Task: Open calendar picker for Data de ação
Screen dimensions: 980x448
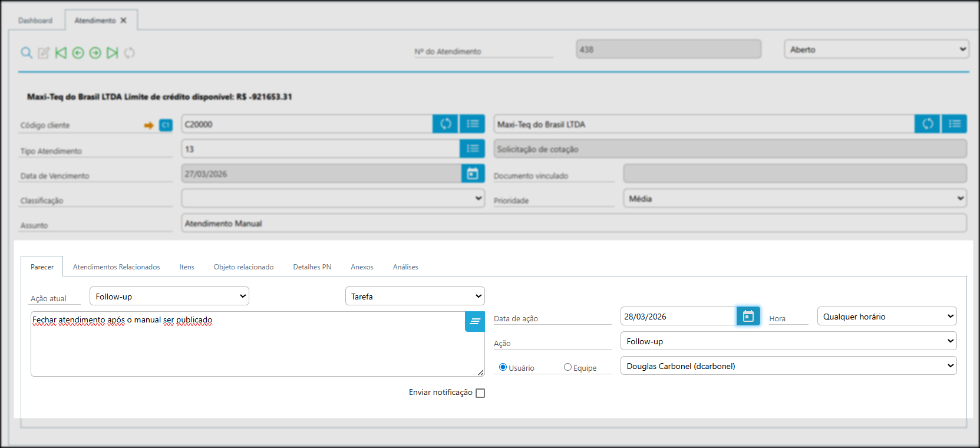Action: click(x=748, y=317)
